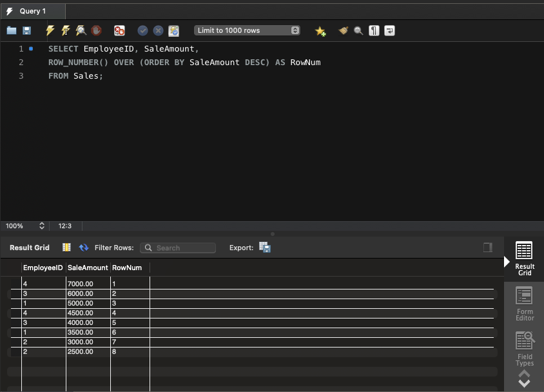Export the recordset to external file

pos(265,248)
